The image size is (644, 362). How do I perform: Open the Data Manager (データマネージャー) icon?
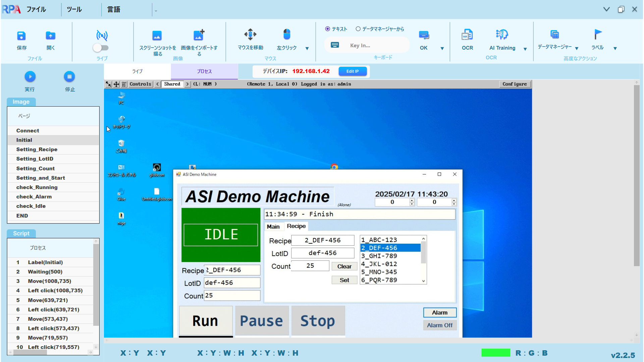point(555,34)
